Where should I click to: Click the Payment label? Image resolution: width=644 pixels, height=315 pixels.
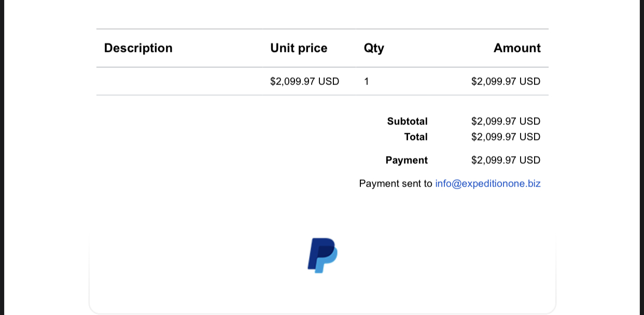pos(407,160)
